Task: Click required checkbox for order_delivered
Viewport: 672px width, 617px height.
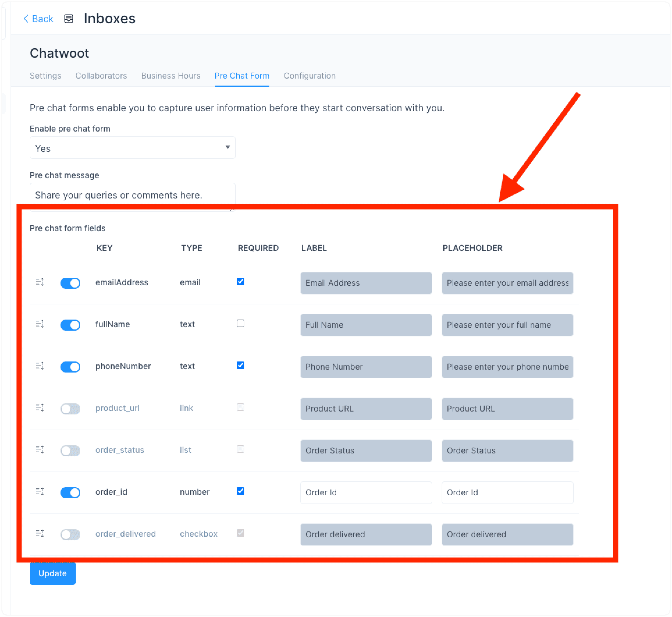Action: pos(241,533)
